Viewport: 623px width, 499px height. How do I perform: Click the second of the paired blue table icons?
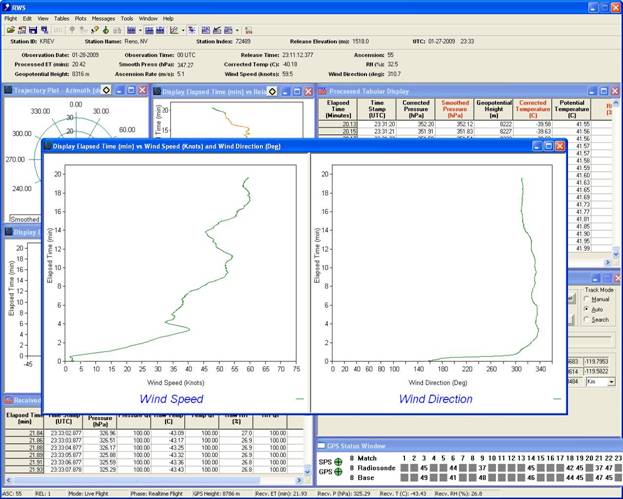pyautogui.click(x=160, y=30)
